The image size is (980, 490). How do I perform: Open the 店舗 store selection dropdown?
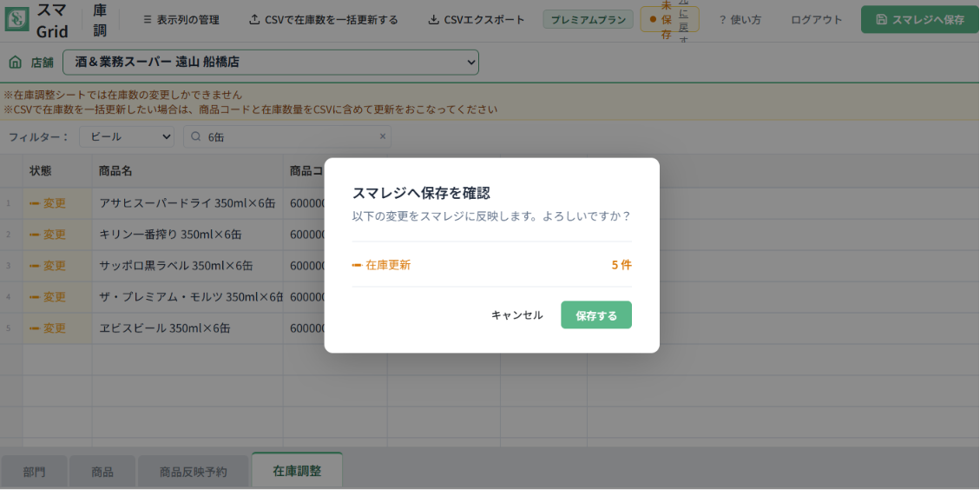(271, 63)
